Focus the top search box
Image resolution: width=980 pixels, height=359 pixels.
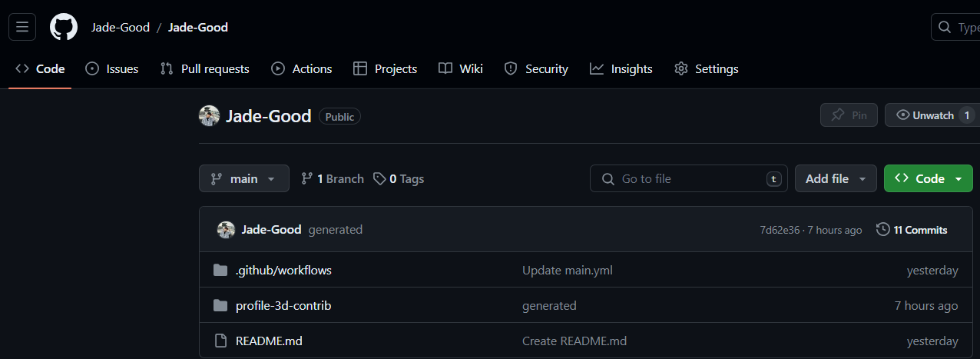[x=955, y=28]
